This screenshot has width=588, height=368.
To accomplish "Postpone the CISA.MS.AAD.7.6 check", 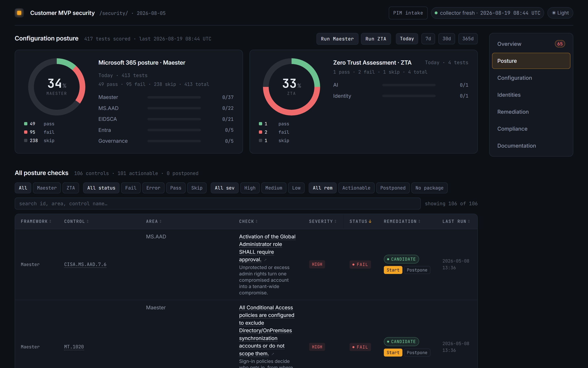I will [417, 270].
